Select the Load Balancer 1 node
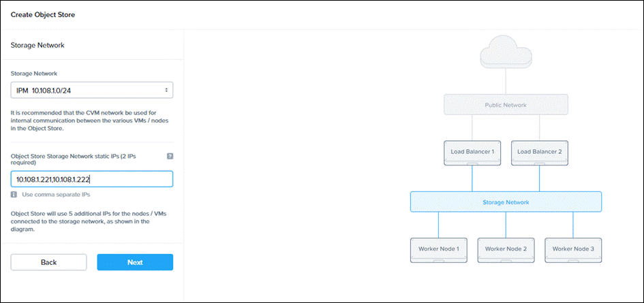644x303 pixels. (472, 153)
